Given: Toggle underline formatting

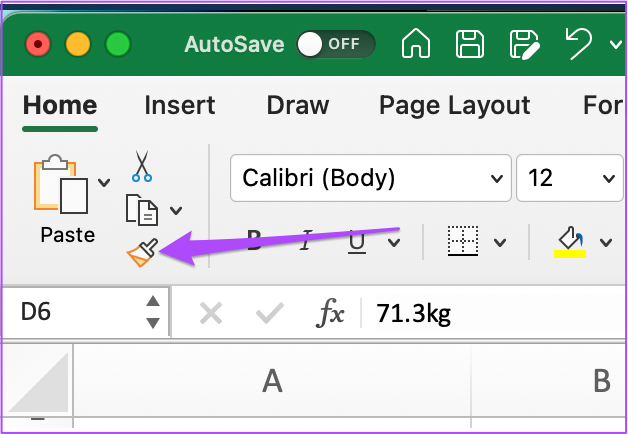Looking at the screenshot, I should click(356, 243).
